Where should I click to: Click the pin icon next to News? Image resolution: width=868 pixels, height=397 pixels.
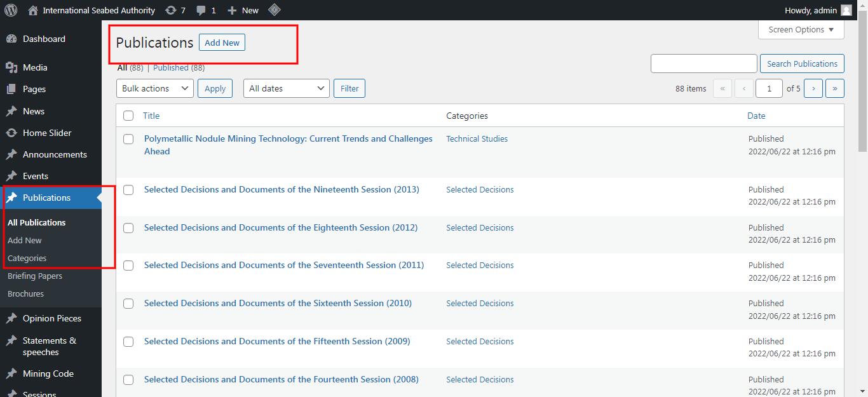click(x=11, y=111)
